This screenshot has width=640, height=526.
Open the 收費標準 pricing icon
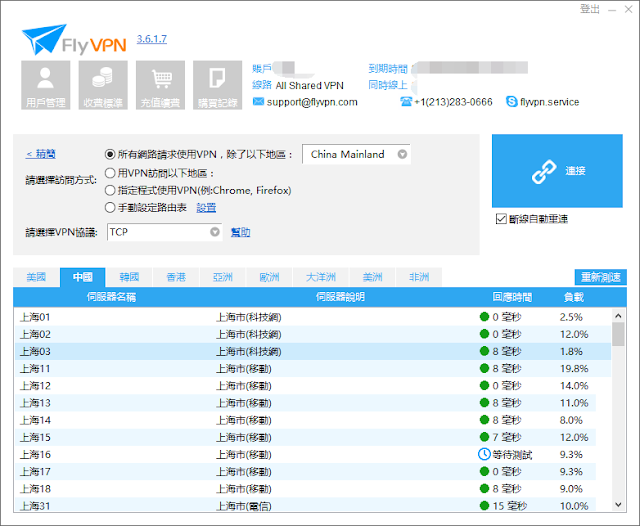click(x=103, y=85)
